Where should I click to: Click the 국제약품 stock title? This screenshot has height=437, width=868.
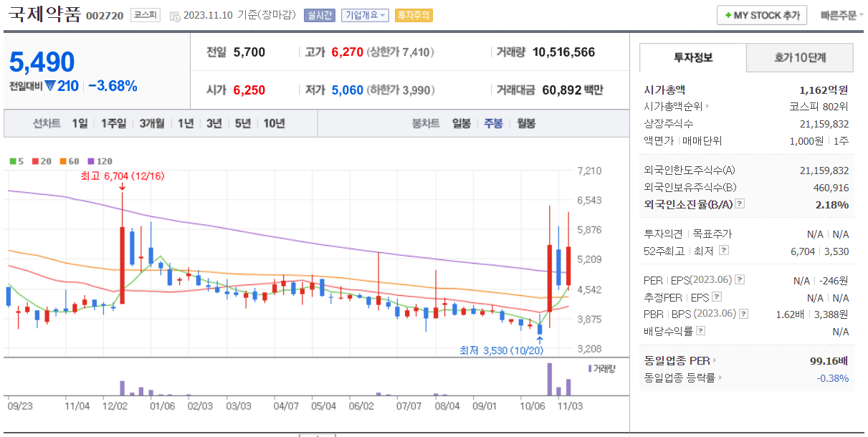(x=43, y=14)
